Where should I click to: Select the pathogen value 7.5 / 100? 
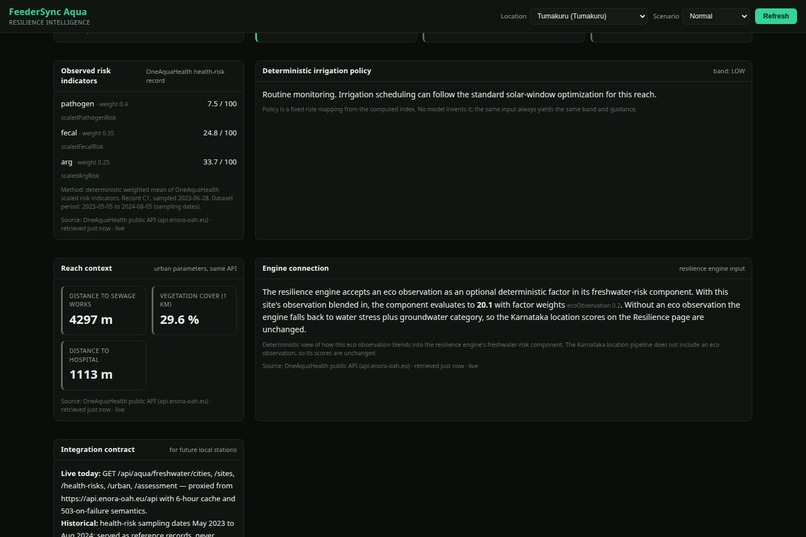click(x=222, y=104)
